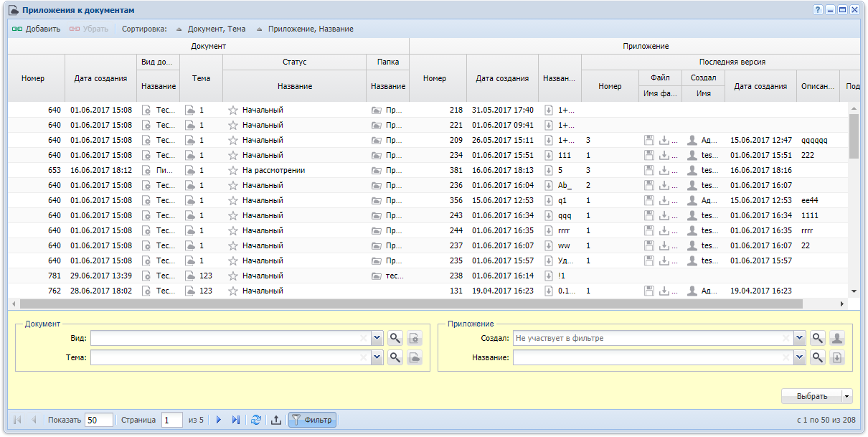Viewport: 868px width, 437px height.
Task: Open the Выбрать split-button arrow
Action: tap(847, 396)
